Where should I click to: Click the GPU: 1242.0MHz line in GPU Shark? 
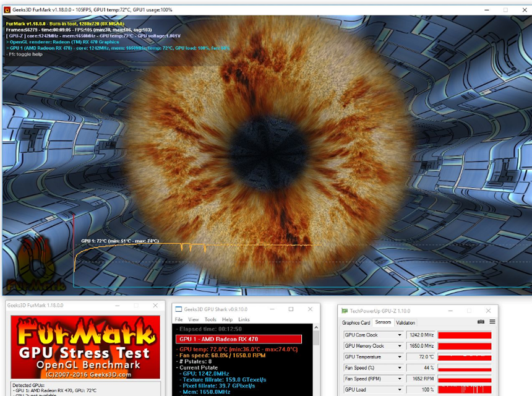(x=205, y=374)
